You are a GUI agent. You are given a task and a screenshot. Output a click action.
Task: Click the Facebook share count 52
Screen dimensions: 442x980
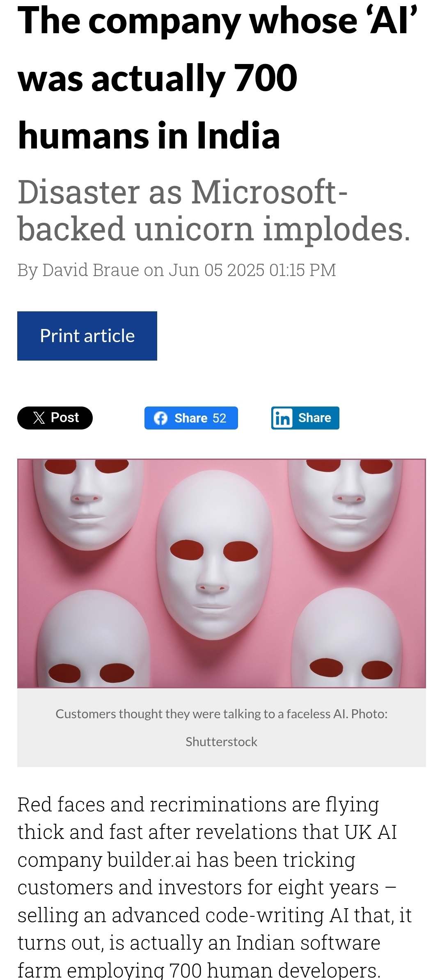220,418
